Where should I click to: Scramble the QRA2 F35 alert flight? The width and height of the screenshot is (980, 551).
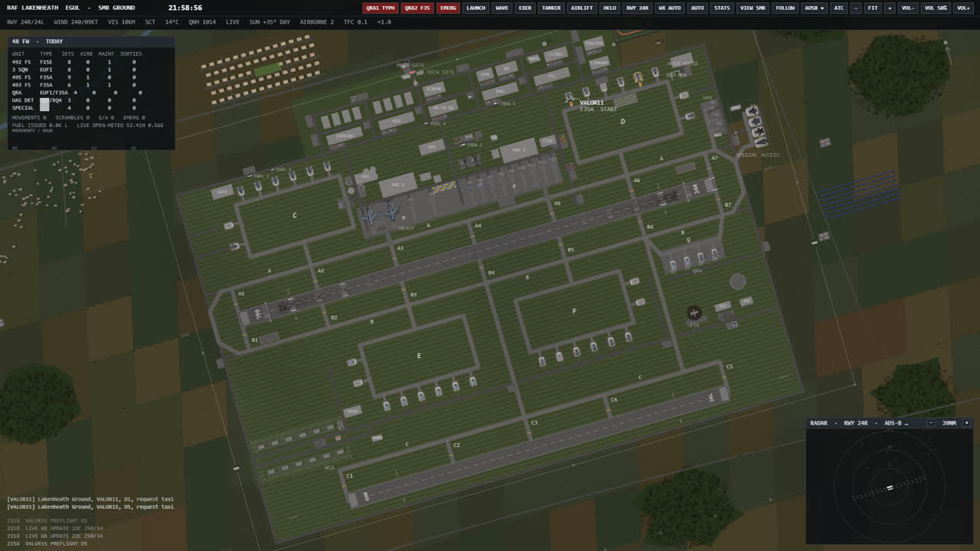pos(418,8)
